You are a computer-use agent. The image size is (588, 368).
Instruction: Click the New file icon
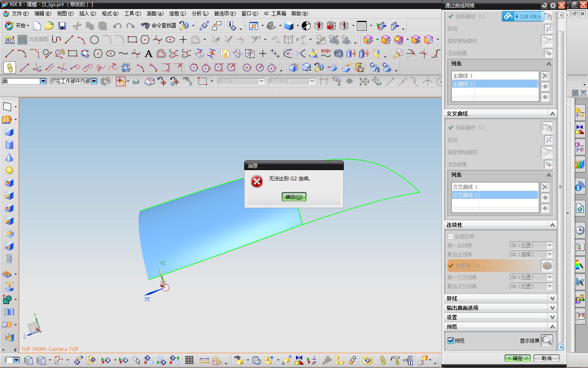(37, 26)
